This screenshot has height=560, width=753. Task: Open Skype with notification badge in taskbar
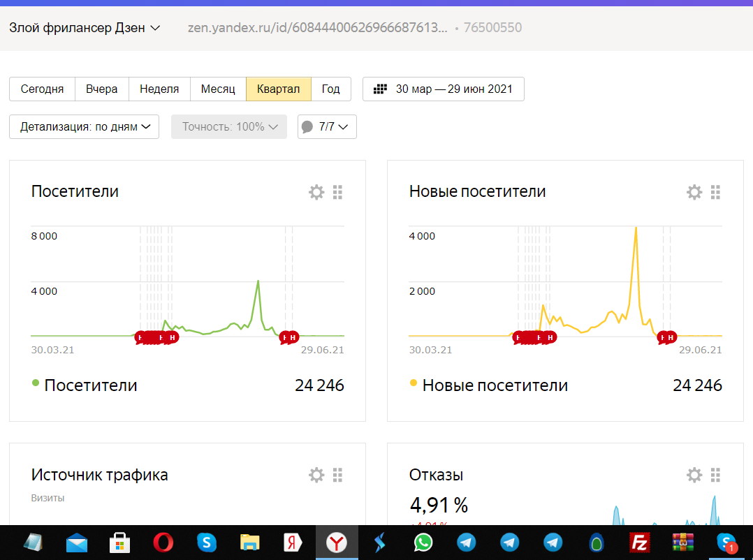click(x=726, y=543)
